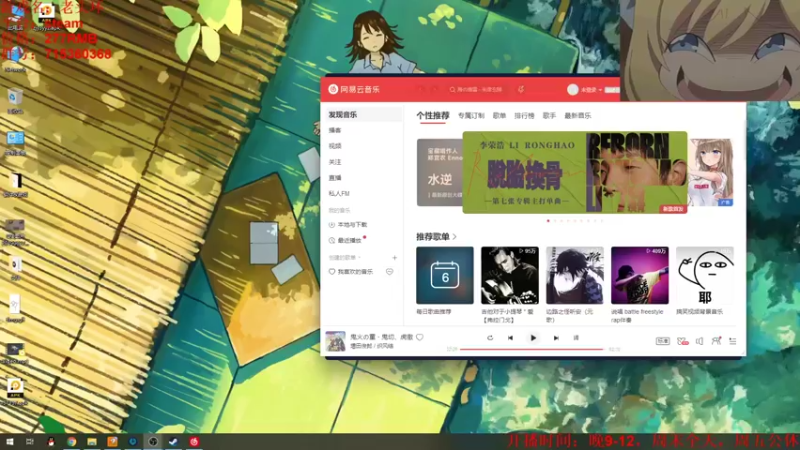Open Steam from the taskbar

[173, 442]
